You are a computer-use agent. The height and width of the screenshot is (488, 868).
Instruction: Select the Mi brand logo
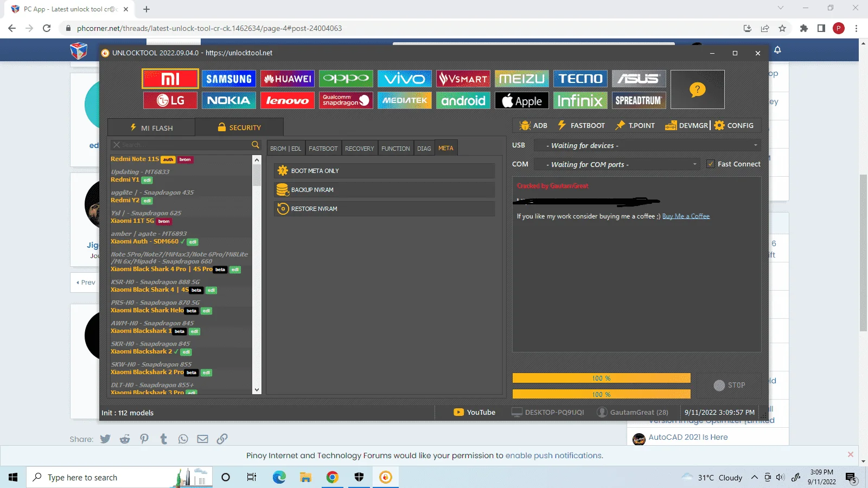170,79
